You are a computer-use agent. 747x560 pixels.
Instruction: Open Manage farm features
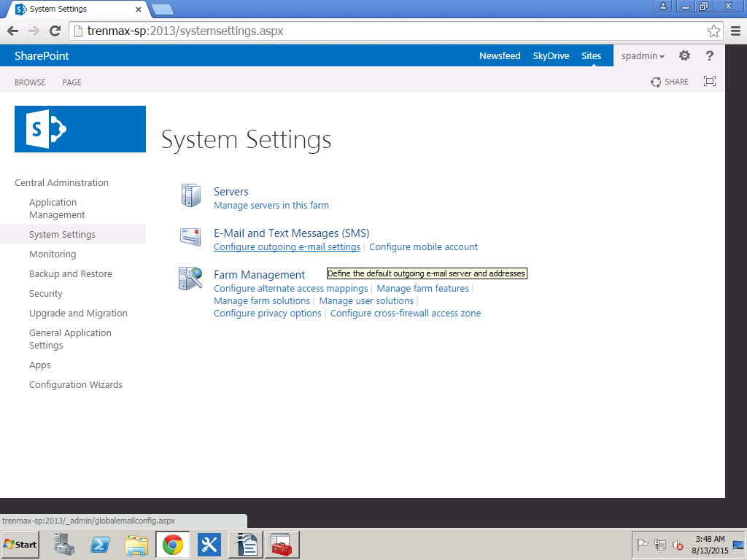pos(422,289)
